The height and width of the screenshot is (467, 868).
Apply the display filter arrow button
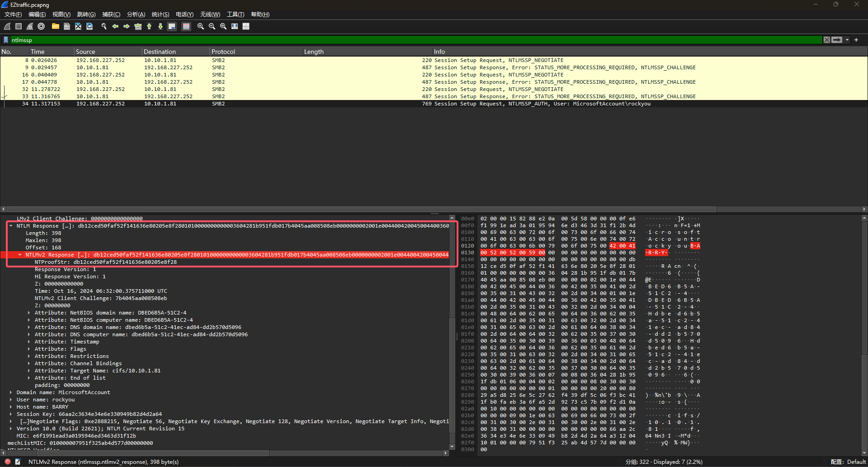pyautogui.click(x=837, y=40)
